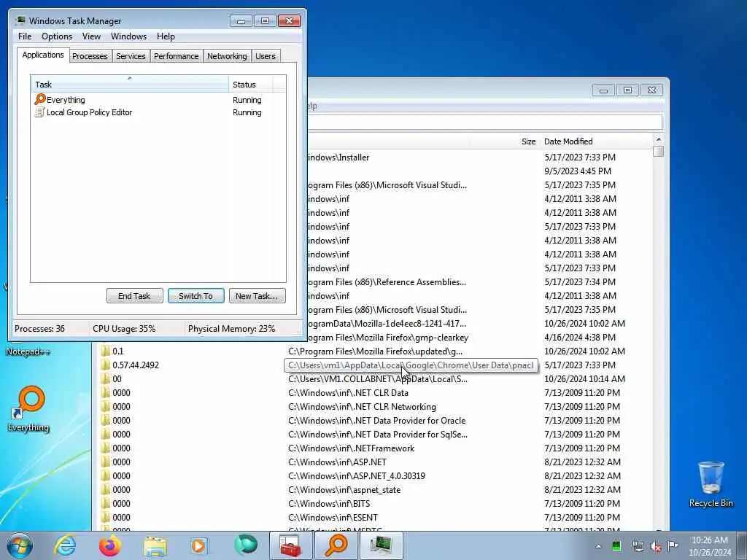Click the folder icon of 0.57.44.2492
The height and width of the screenshot is (560, 747).
tap(105, 365)
